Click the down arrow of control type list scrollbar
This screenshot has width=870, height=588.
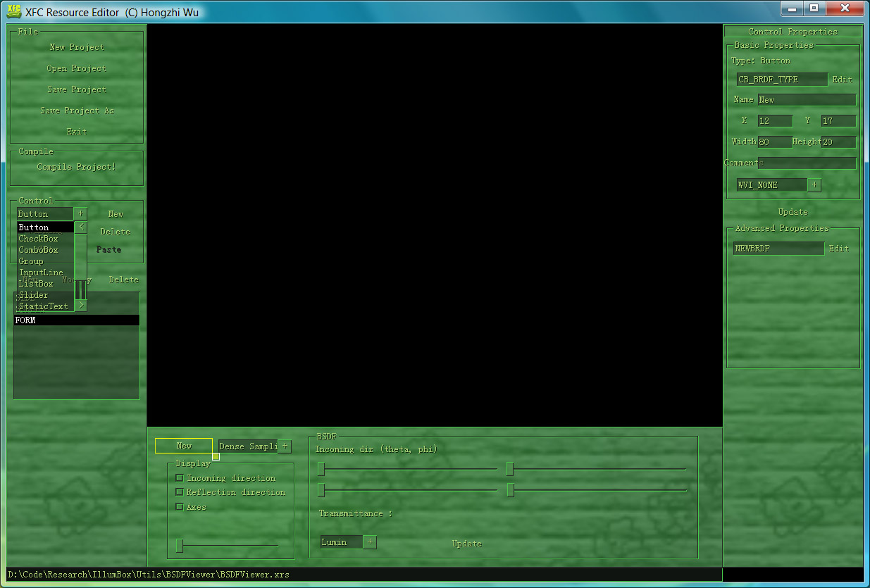coord(82,306)
